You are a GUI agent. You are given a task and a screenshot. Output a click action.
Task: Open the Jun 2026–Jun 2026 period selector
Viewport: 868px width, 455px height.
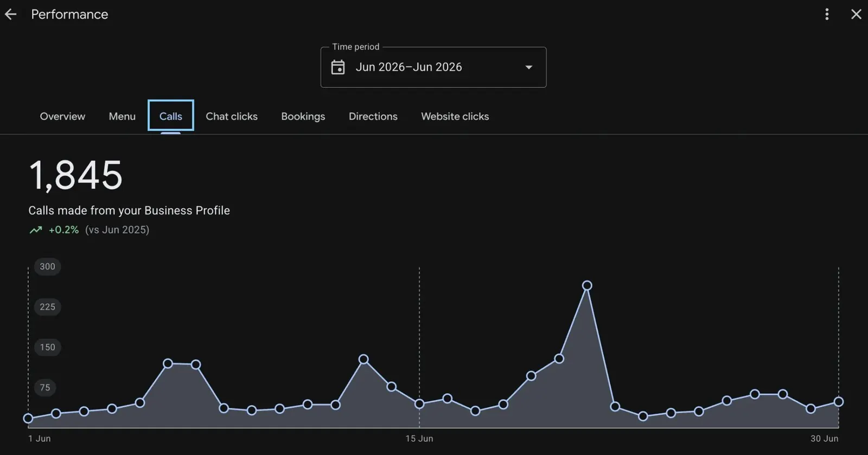433,67
